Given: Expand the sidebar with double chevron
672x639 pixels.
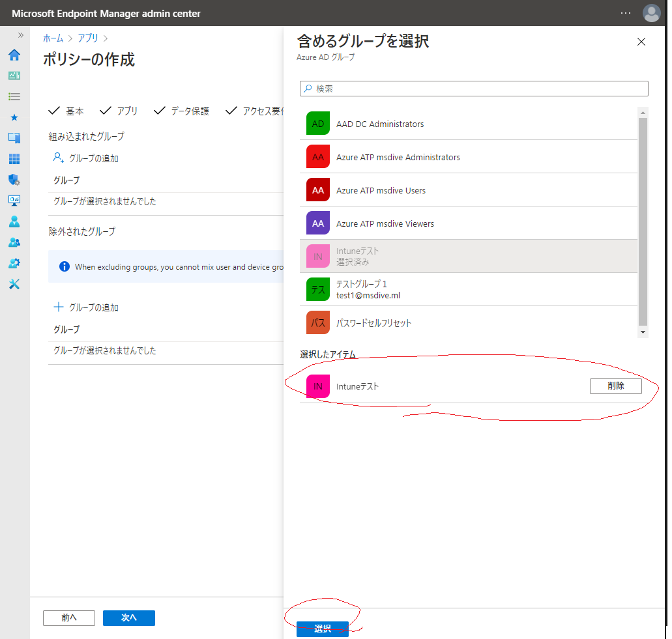Looking at the screenshot, I should [21, 35].
